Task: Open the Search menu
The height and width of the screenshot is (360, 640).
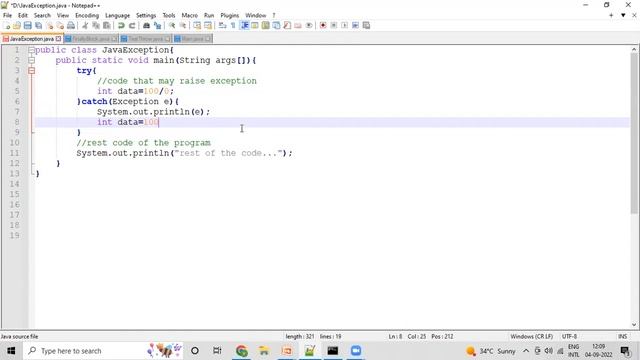Action: 42,15
